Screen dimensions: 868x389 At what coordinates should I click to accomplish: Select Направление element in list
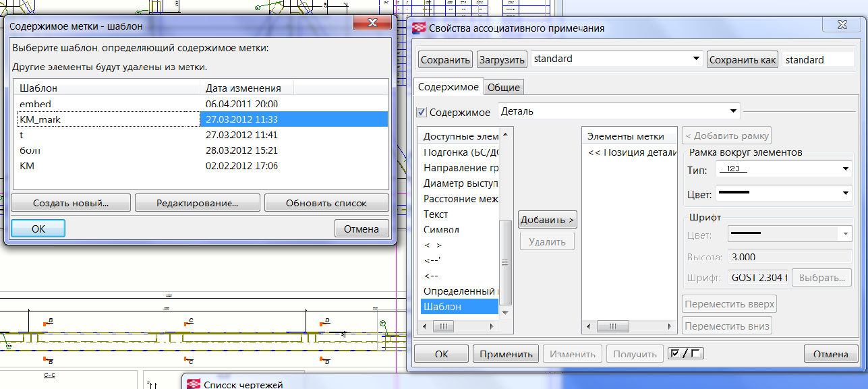coord(459,167)
